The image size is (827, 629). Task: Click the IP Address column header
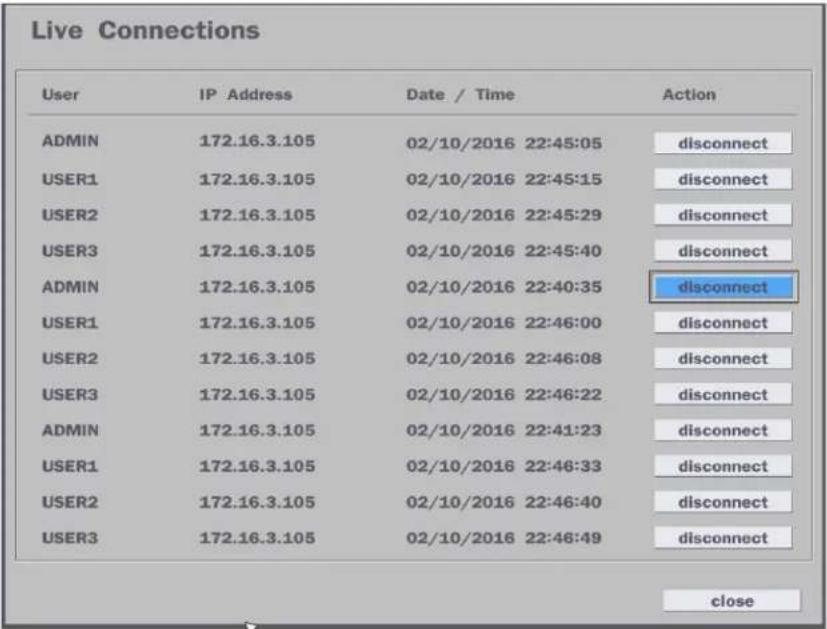[245, 94]
